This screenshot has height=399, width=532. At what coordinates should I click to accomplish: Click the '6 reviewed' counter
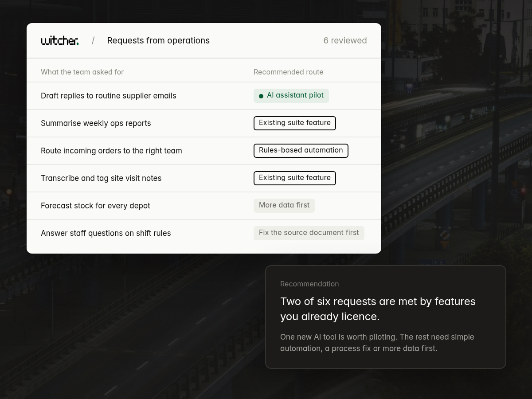click(x=345, y=40)
